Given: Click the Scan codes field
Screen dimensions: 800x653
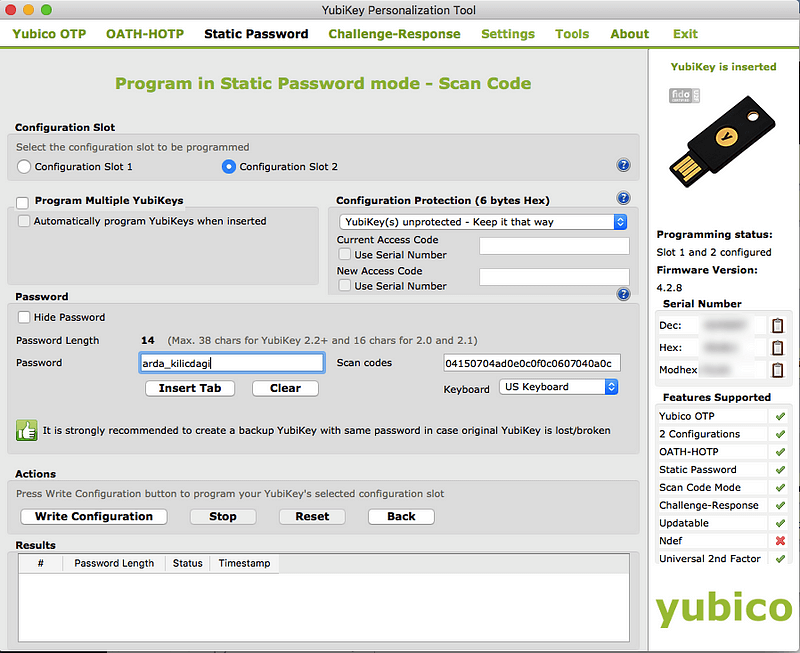Looking at the screenshot, I should (x=532, y=363).
